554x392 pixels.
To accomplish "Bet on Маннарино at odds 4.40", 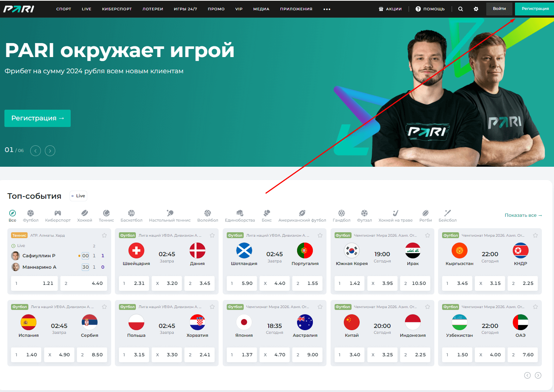I will tap(84, 283).
